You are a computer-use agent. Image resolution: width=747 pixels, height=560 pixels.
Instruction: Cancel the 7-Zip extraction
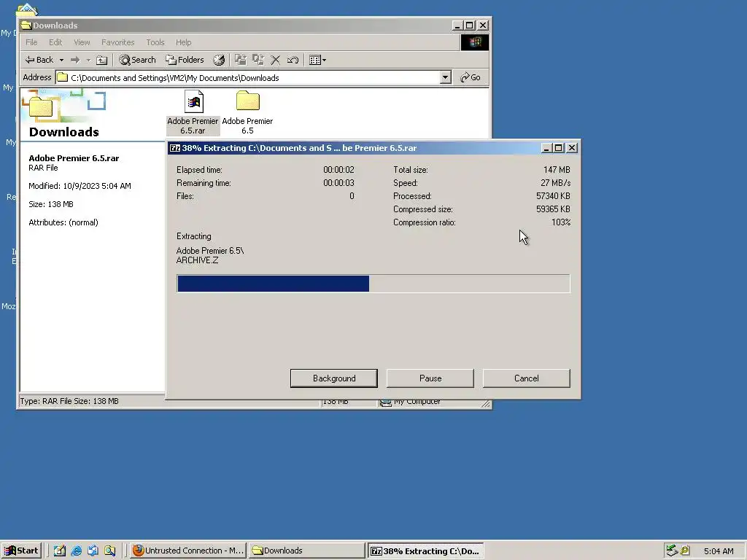coord(527,378)
